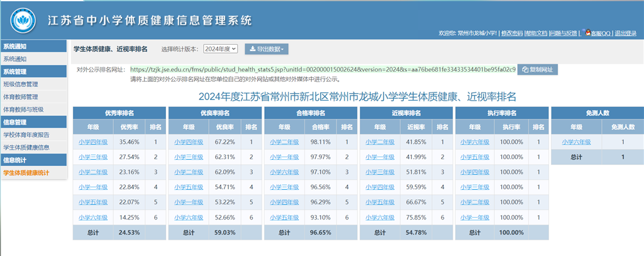Open 小学六年级 in the 免测人数 table
The height and width of the screenshot is (256, 644).
pyautogui.click(x=576, y=142)
